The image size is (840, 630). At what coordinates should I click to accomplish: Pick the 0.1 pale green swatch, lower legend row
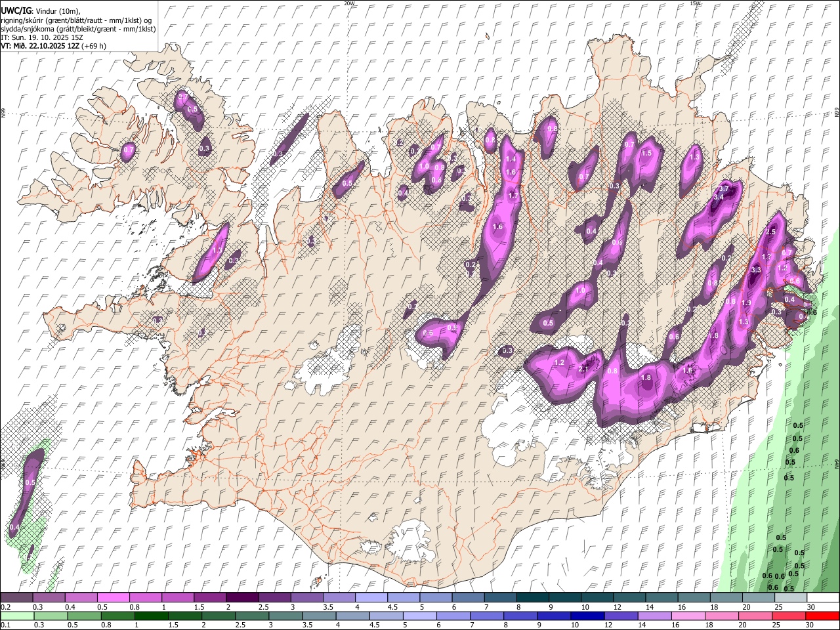coord(17,616)
